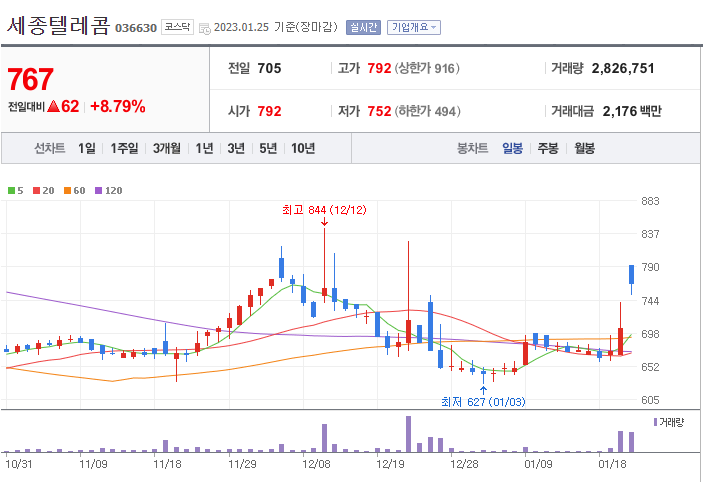The width and height of the screenshot is (703, 482).
Task: Click the 744 price axis label
Action: pos(650,301)
